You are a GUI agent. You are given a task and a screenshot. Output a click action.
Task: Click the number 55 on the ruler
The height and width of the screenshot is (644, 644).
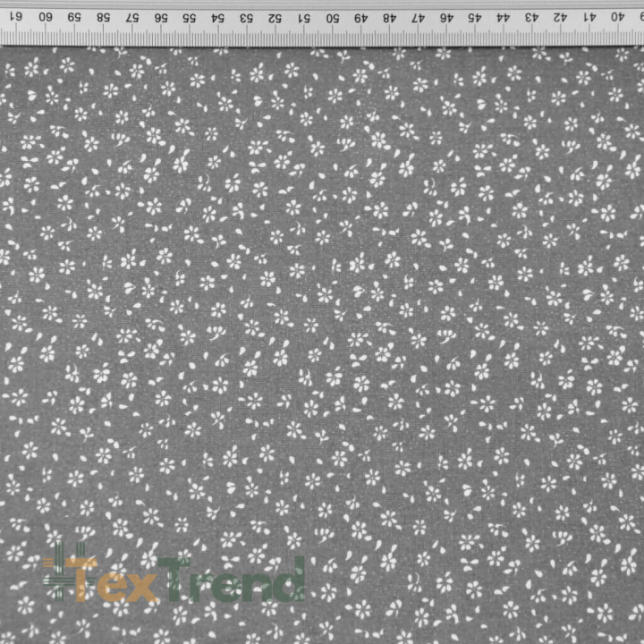[189, 17]
